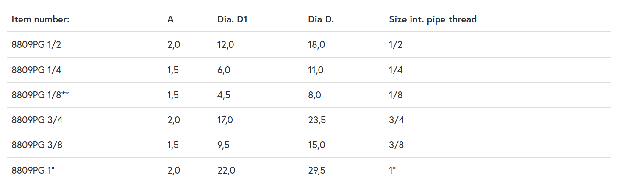Click the 23,5 Dia D. value
This screenshot has width=644, height=182.
(x=317, y=120)
